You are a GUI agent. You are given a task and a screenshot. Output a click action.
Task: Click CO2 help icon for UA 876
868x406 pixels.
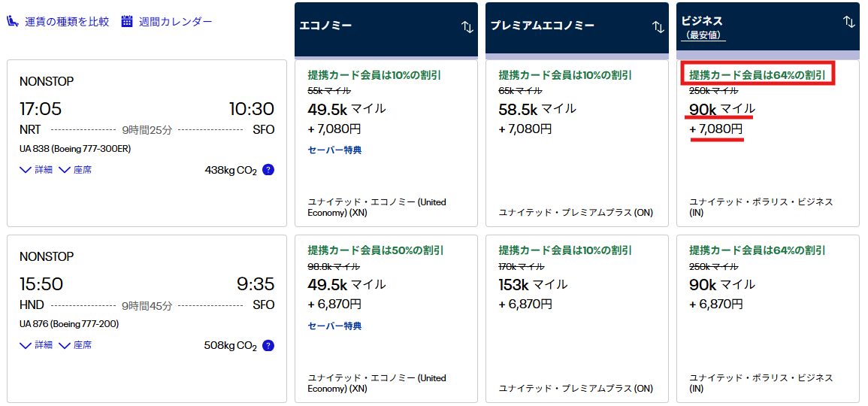(x=268, y=346)
